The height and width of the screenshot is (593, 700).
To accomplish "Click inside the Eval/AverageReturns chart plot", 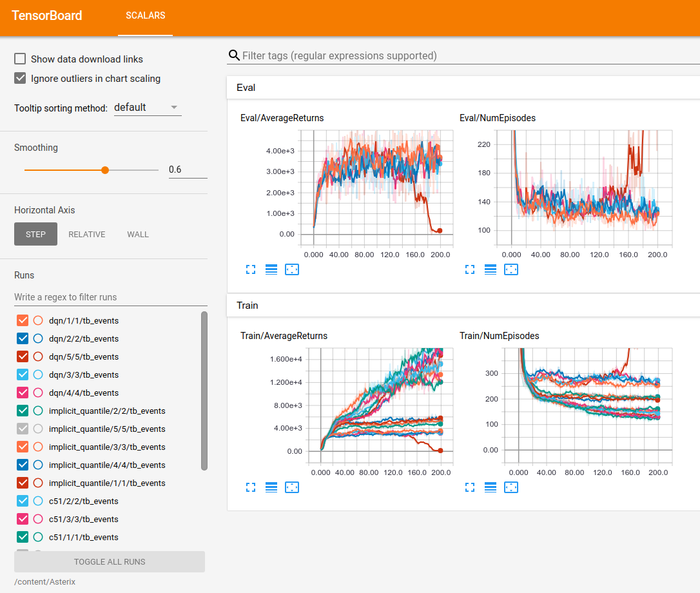I will tap(376, 188).
